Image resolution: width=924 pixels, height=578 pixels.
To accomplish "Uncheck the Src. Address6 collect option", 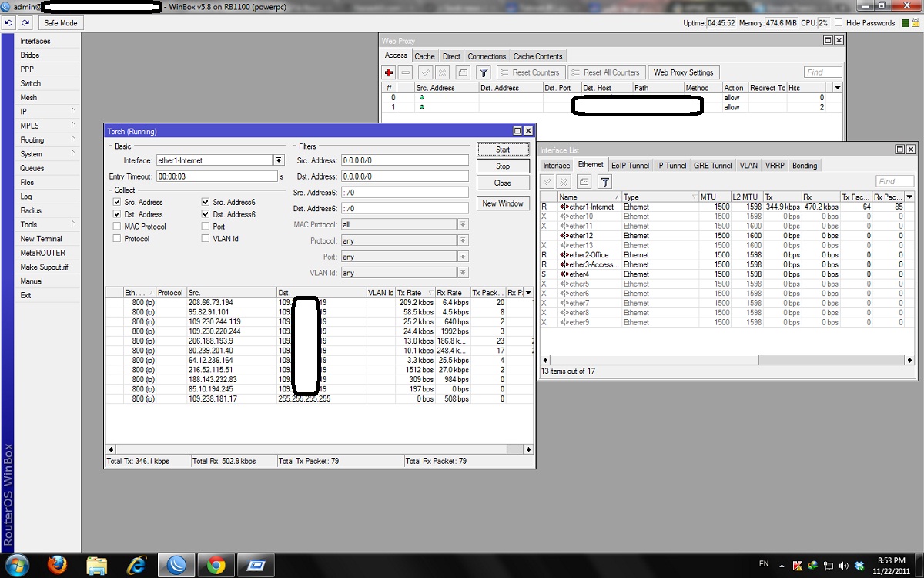I will point(206,202).
